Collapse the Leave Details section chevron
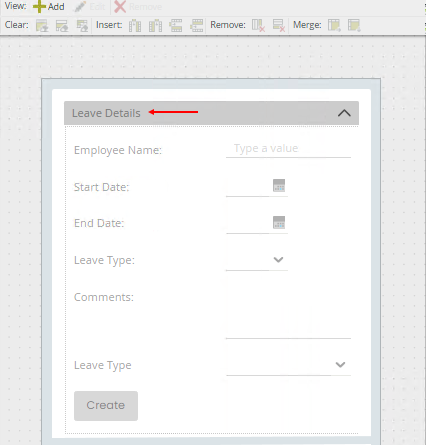The image size is (426, 445). coord(344,113)
